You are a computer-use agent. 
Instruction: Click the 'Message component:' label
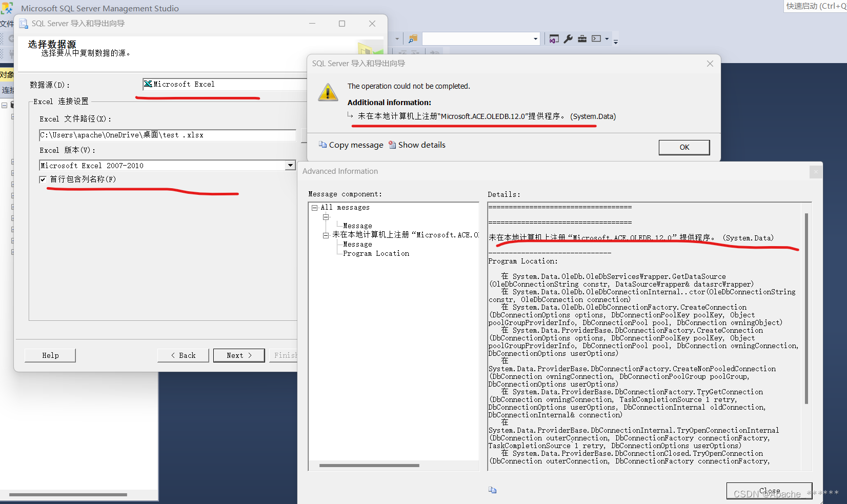[x=345, y=194]
